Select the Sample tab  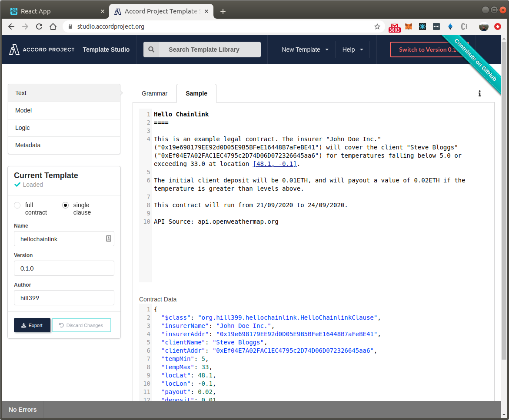tap(196, 93)
